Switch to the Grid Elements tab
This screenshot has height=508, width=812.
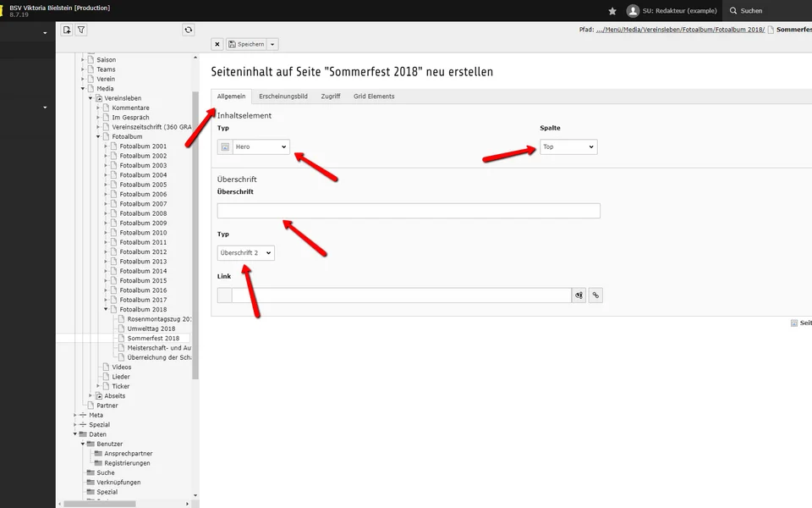[x=374, y=97]
